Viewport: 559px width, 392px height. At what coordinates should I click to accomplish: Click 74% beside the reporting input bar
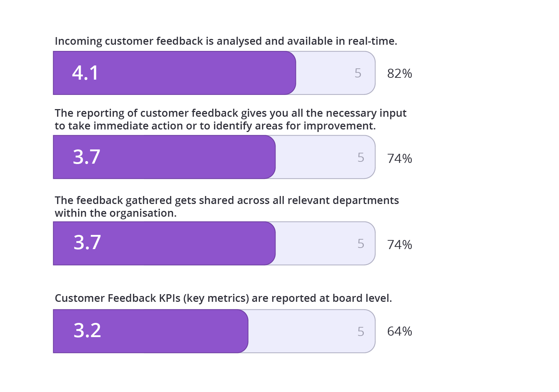click(399, 159)
